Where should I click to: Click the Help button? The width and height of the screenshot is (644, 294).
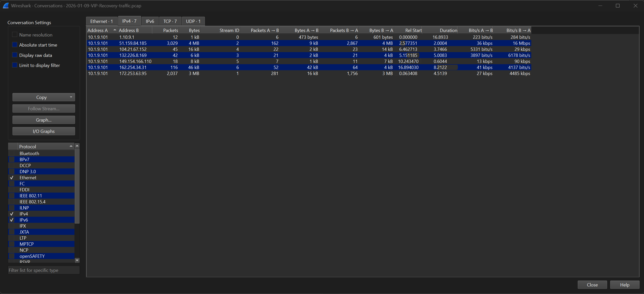tap(625, 285)
